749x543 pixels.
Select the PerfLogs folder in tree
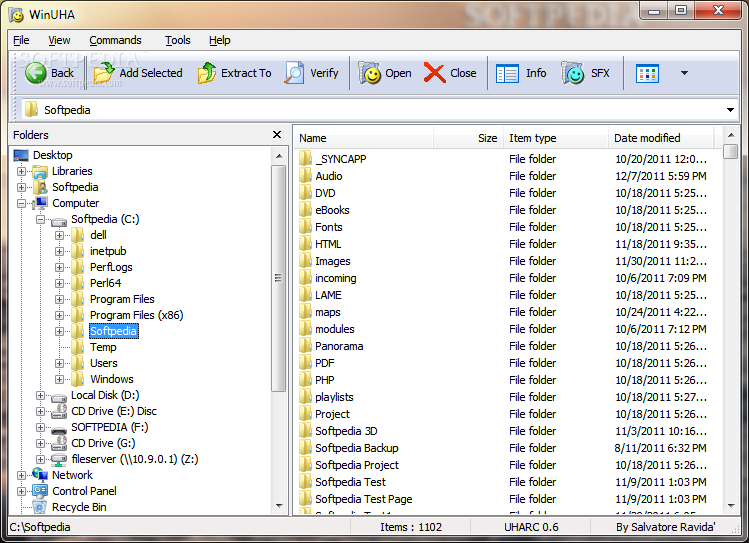click(111, 267)
